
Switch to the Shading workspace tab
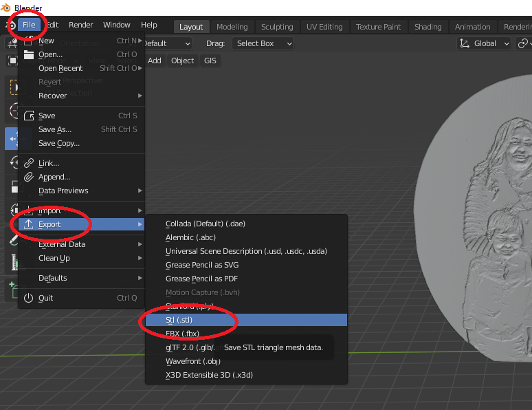point(428,27)
